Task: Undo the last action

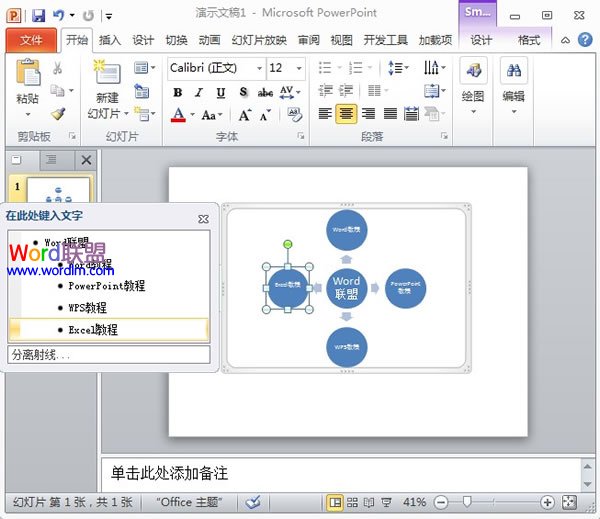Action: (58, 15)
